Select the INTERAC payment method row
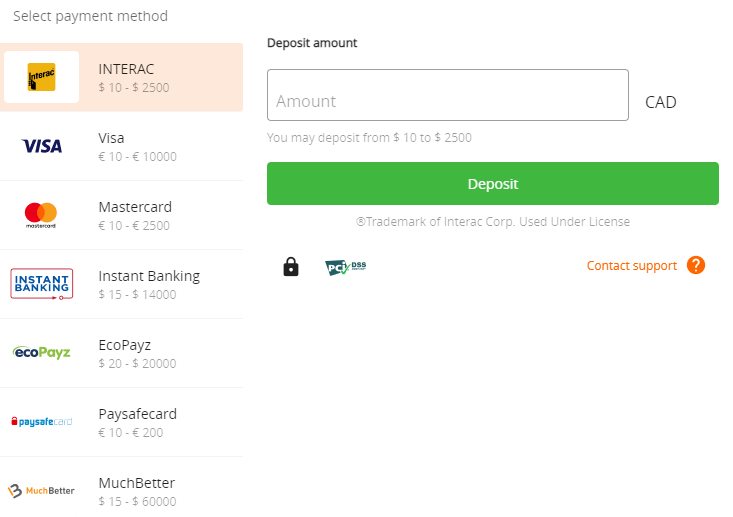The image size is (733, 517). (122, 77)
